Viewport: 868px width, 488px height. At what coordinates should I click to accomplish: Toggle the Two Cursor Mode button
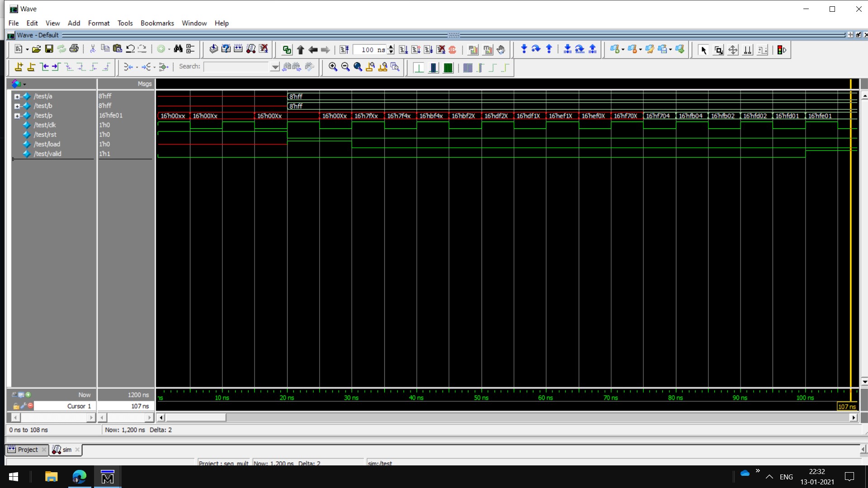tap(748, 50)
